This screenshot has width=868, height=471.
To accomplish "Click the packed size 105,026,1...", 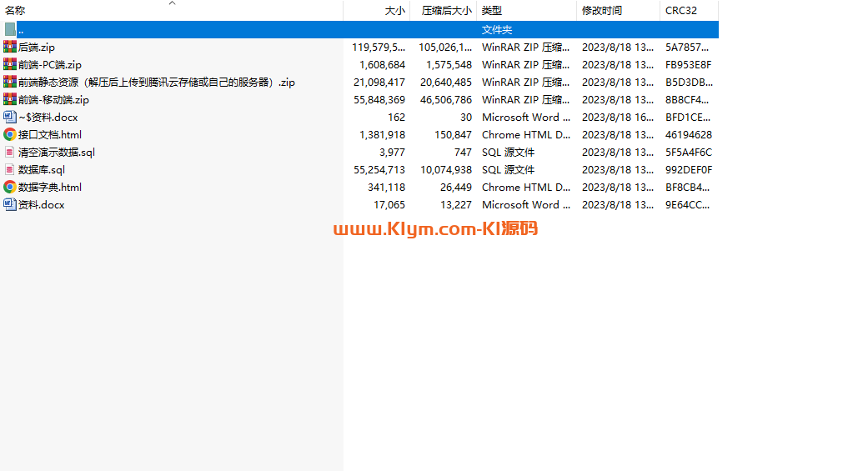I will point(445,47).
